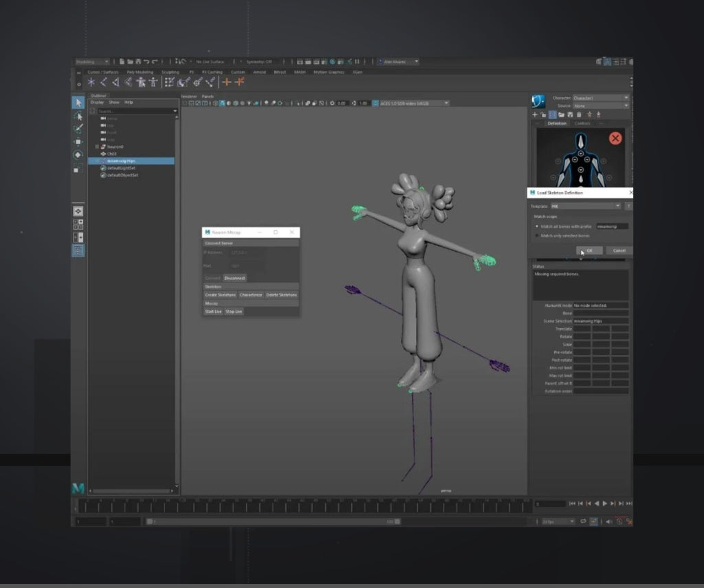Open the Arnold shelf tab
Image resolution: width=704 pixels, height=588 pixels.
259,72
